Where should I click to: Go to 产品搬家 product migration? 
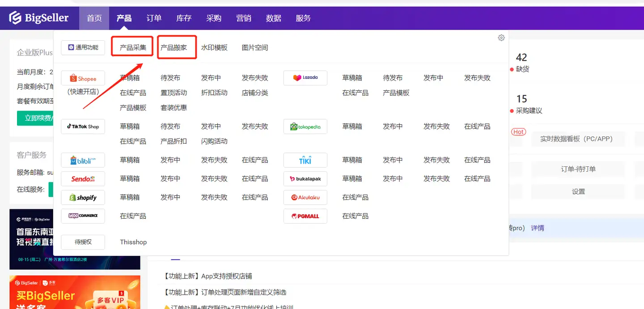(174, 47)
